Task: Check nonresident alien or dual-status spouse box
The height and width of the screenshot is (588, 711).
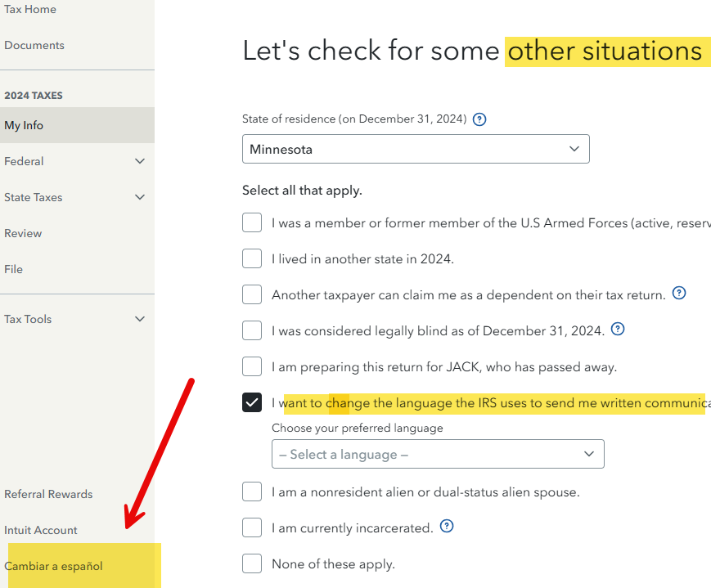Action: [x=252, y=491]
